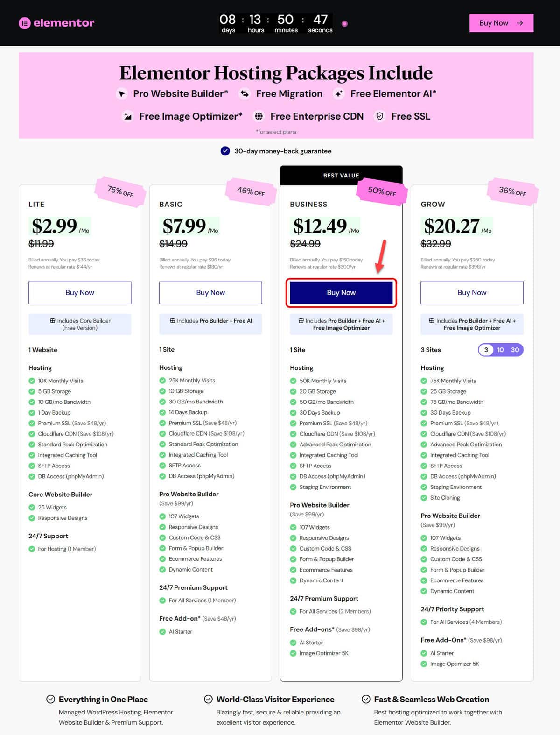Screen dimensions: 560x735
Task: Click the Free SSL shield icon
Action: point(380,116)
